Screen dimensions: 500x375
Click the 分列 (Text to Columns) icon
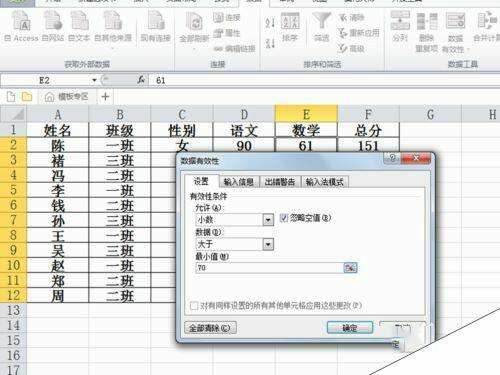click(x=400, y=21)
